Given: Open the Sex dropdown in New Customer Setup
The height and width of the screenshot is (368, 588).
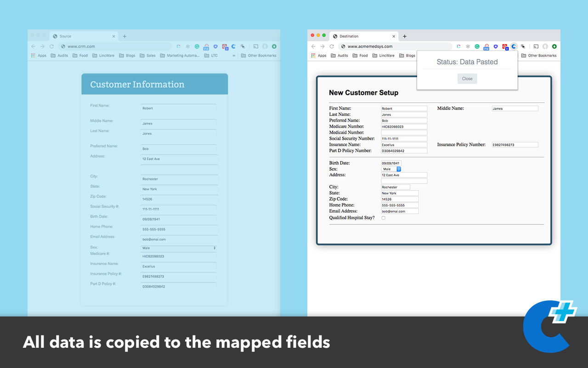Looking at the screenshot, I should (391, 169).
